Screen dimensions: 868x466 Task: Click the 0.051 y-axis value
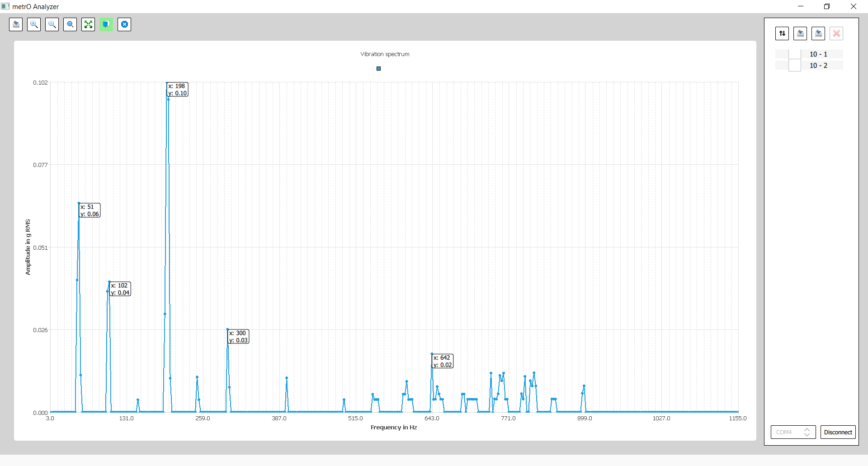pyautogui.click(x=40, y=248)
